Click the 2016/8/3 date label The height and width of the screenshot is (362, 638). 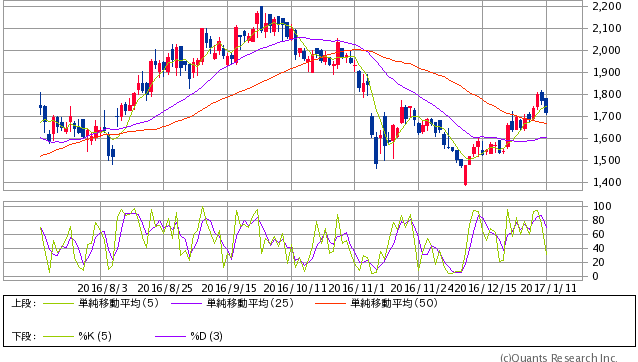point(103,288)
